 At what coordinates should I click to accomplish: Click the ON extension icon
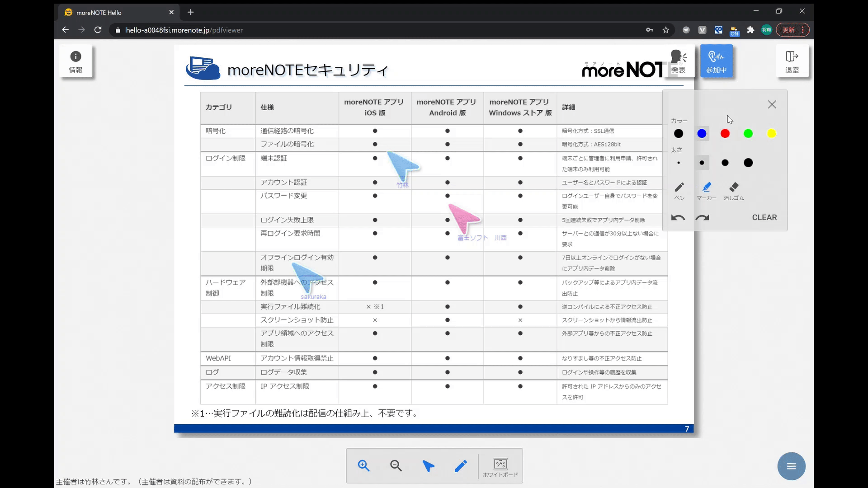[x=734, y=31]
